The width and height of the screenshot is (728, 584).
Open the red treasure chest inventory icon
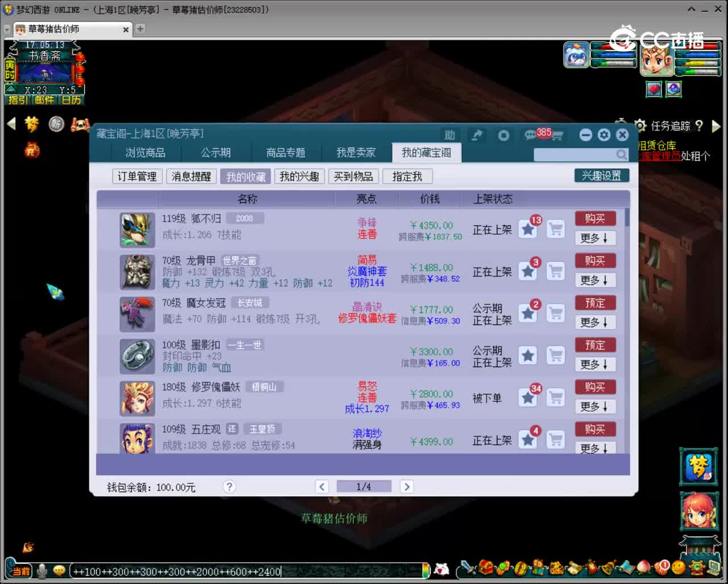click(485, 567)
